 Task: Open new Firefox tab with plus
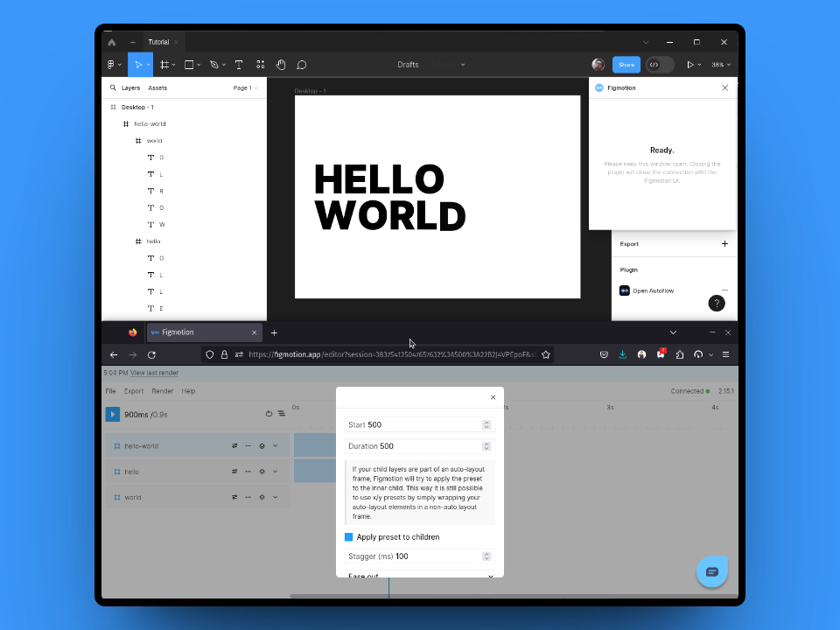[274, 332]
